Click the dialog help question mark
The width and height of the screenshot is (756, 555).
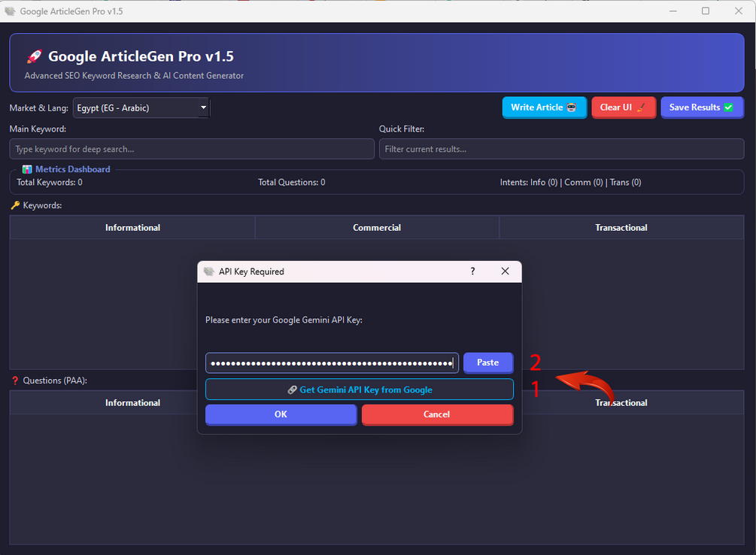point(472,271)
